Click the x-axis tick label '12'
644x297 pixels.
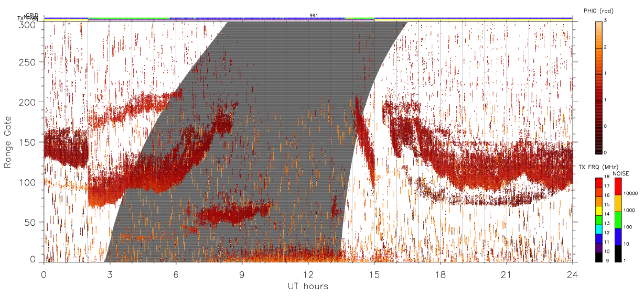pyautogui.click(x=308, y=274)
